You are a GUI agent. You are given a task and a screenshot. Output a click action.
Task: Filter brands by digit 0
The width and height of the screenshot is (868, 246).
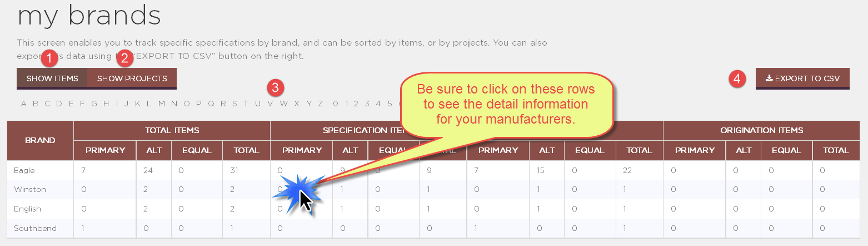(335, 104)
